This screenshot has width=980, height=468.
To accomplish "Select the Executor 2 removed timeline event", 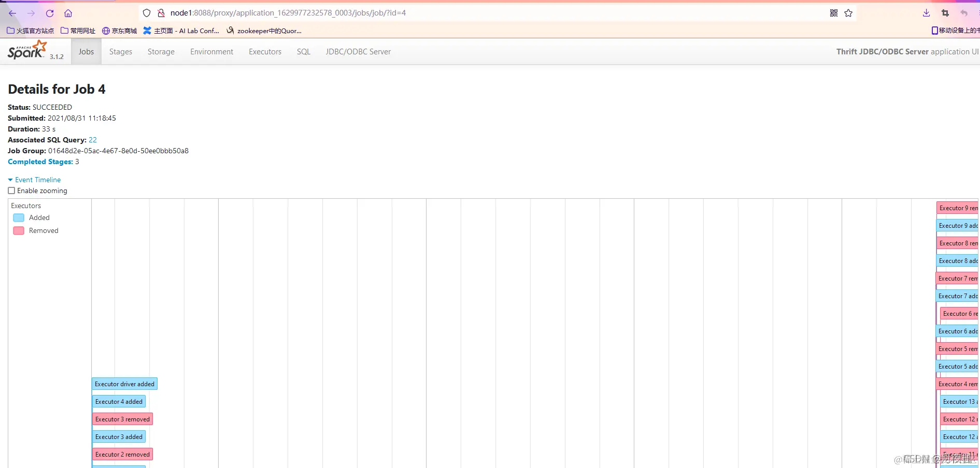I will click(x=122, y=455).
